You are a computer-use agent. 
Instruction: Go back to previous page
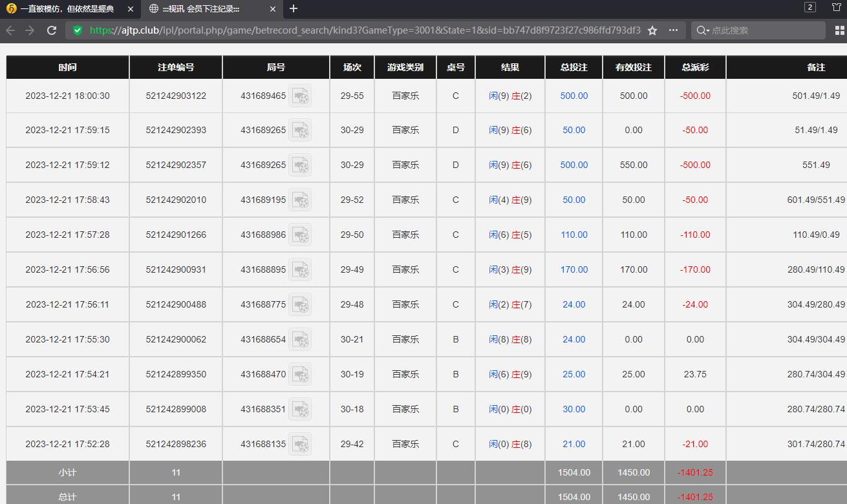[11, 30]
